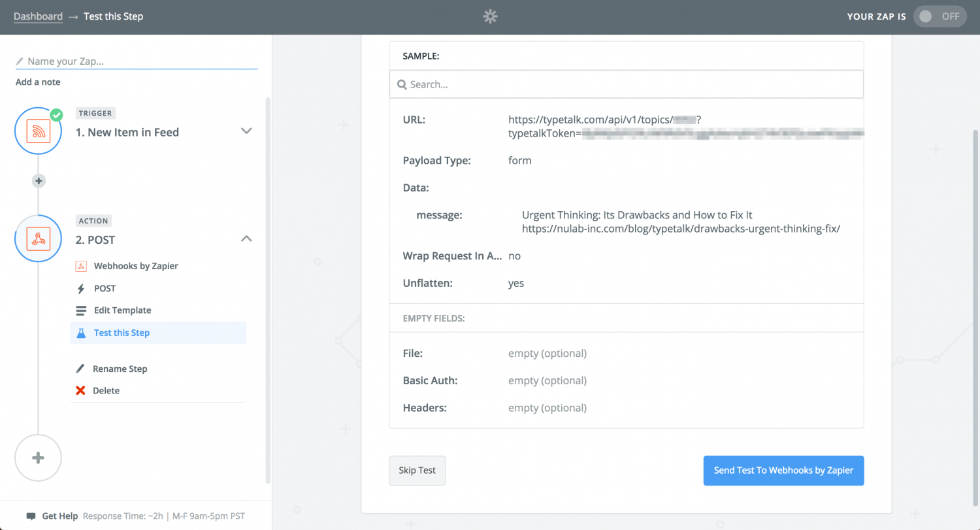Viewport: 980px width, 530px height.
Task: Click the Response Time text in footer
Action: click(x=164, y=516)
